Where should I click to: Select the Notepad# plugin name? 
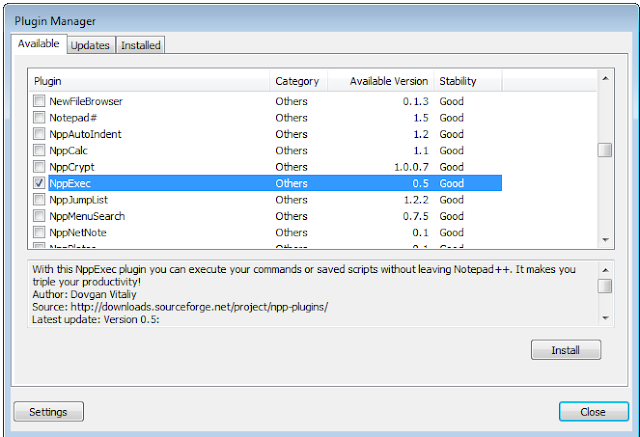click(x=73, y=118)
